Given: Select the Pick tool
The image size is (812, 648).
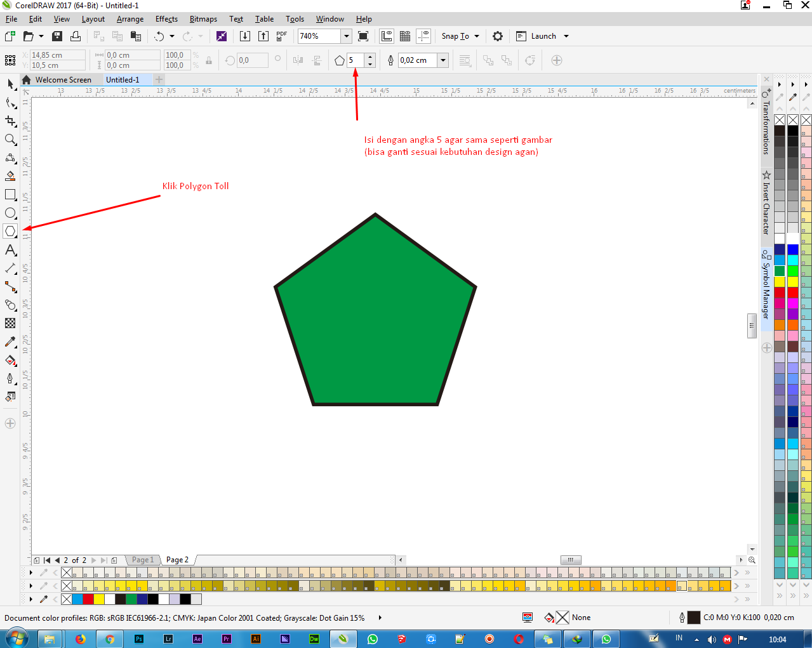Looking at the screenshot, I should [10, 84].
